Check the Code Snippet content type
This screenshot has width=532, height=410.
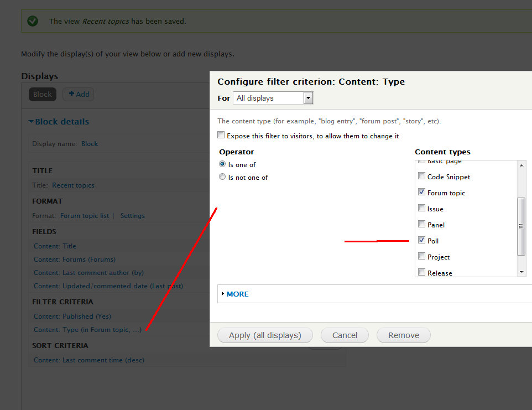pyautogui.click(x=422, y=177)
